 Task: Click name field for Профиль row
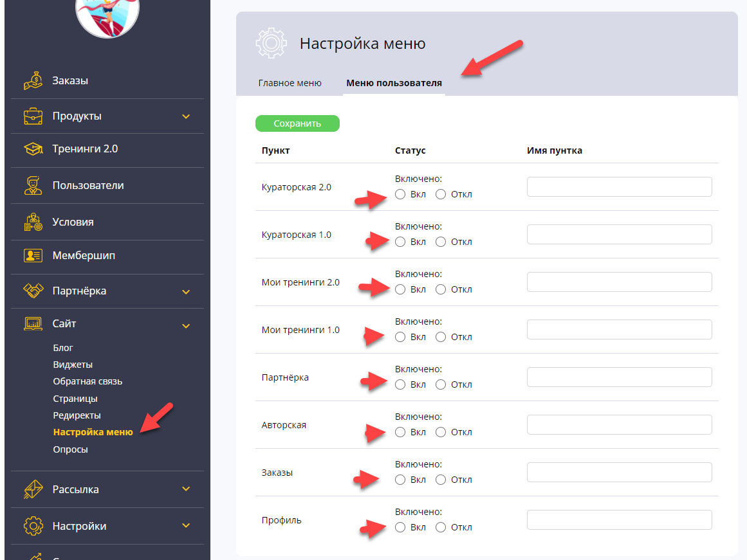click(620, 520)
